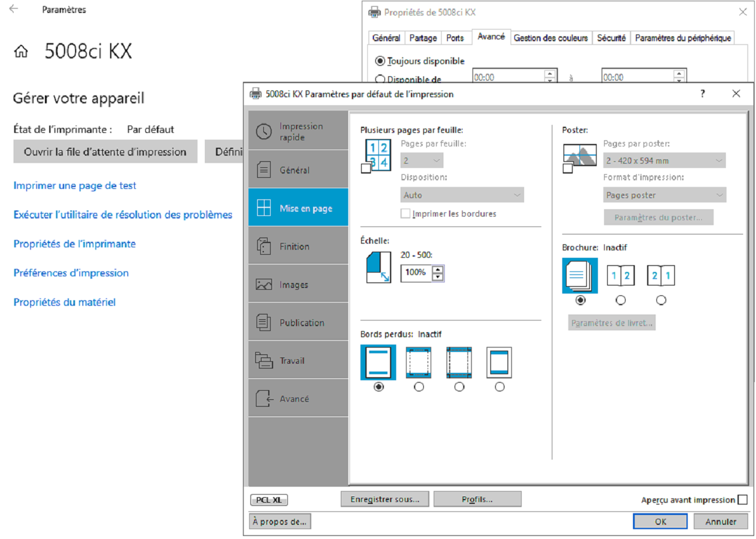This screenshot has height=539, width=756.
Task: Check Aperçu avant impression
Action: [742, 500]
